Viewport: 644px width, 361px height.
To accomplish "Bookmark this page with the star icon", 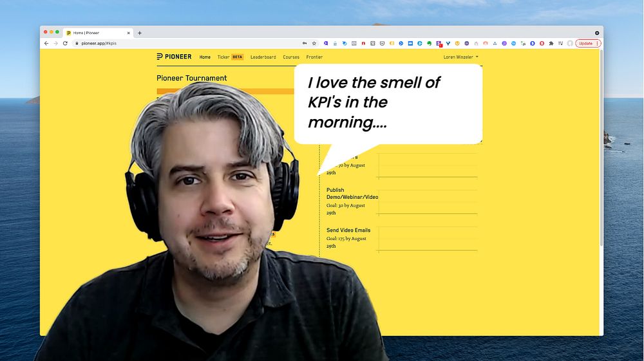I will pyautogui.click(x=314, y=43).
